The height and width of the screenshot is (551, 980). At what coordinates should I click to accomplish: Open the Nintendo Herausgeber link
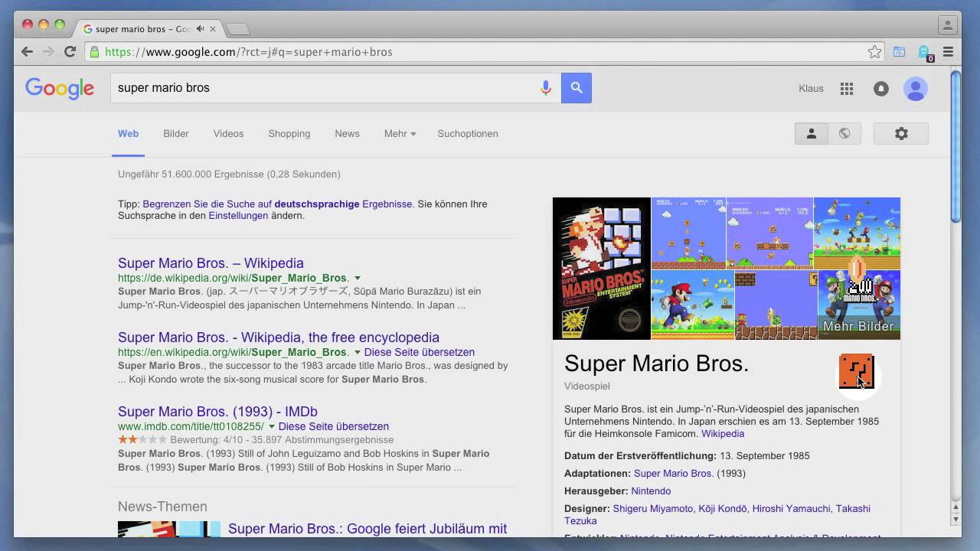pyautogui.click(x=651, y=491)
